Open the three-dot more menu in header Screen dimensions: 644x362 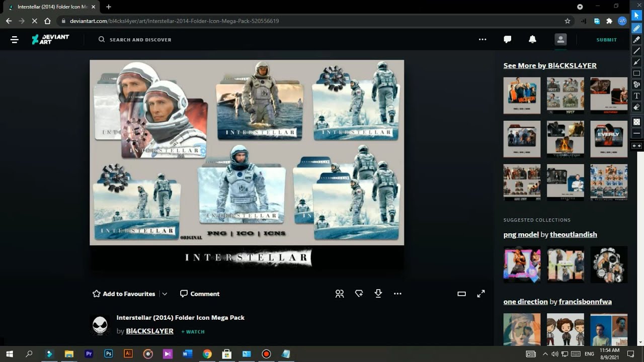point(482,39)
